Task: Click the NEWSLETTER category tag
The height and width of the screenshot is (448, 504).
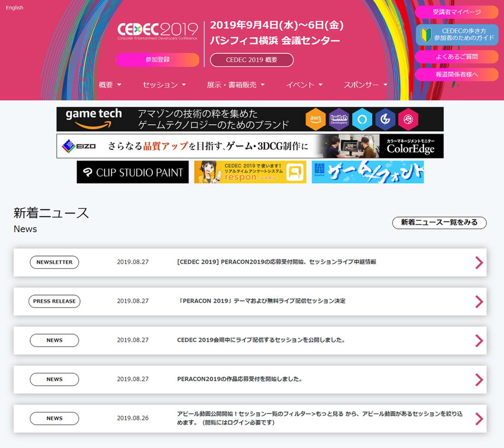Action: [x=54, y=262]
